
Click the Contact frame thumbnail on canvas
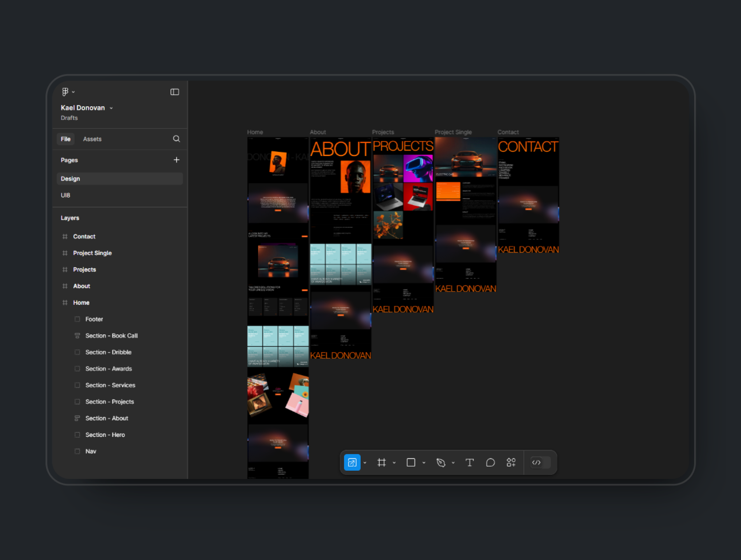click(x=528, y=196)
